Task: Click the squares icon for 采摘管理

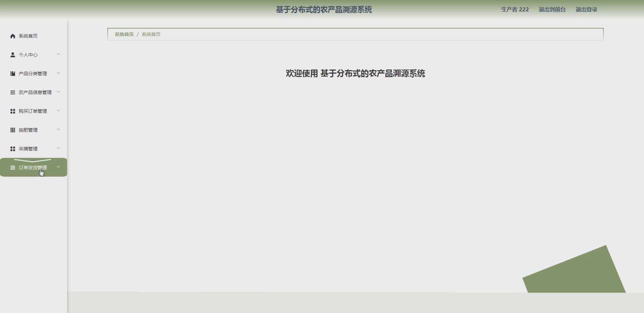Action: 13,148
